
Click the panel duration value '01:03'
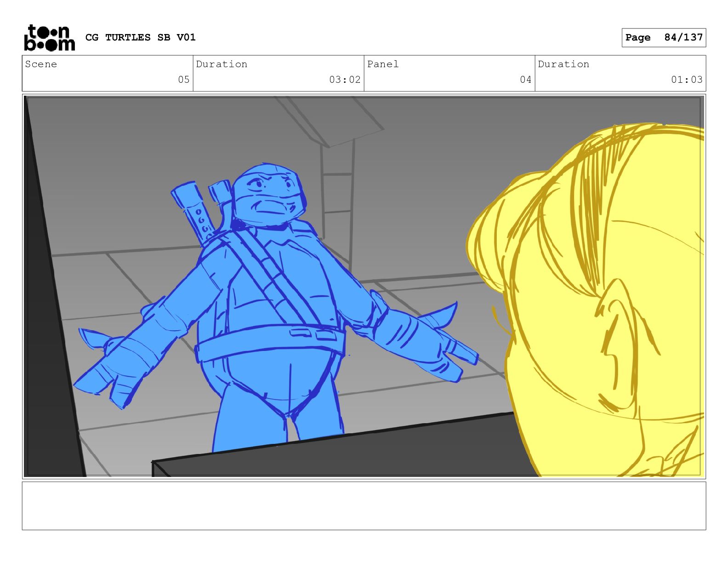pyautogui.click(x=687, y=80)
